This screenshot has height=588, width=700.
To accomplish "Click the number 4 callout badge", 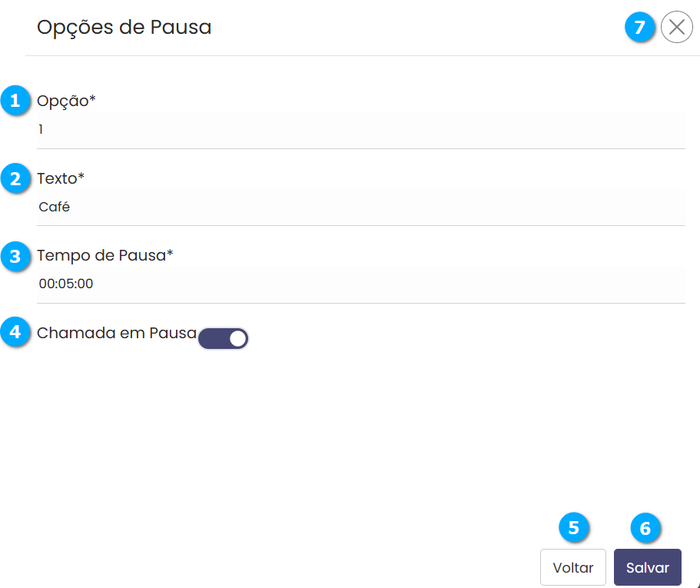I will tap(15, 333).
